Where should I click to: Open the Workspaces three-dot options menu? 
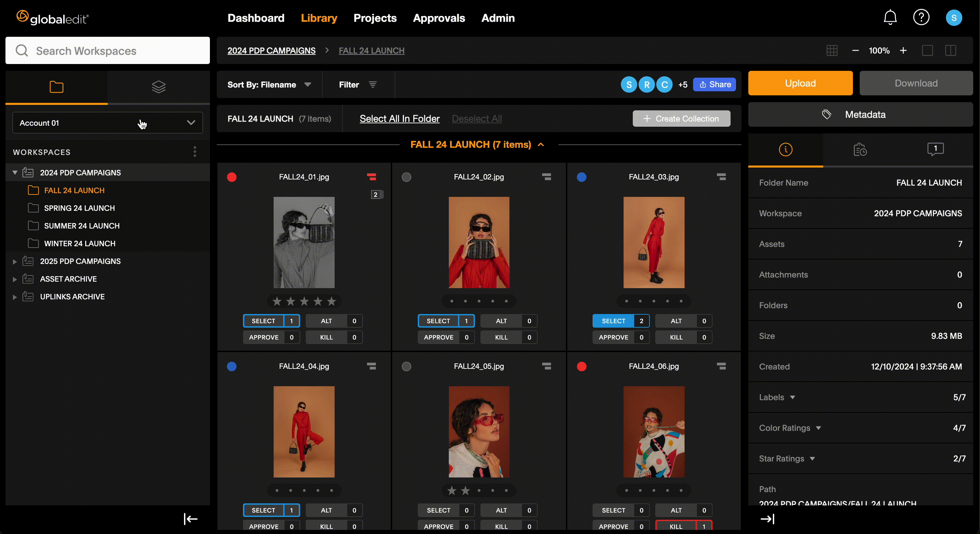click(x=195, y=152)
